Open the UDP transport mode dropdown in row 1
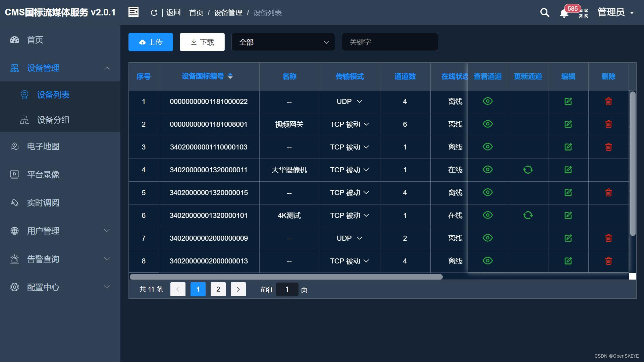Screen dimensions: 644x362 [350, 101]
